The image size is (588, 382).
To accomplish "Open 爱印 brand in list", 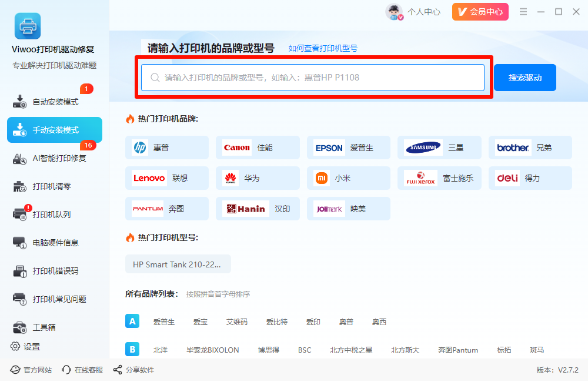I will (x=313, y=321).
